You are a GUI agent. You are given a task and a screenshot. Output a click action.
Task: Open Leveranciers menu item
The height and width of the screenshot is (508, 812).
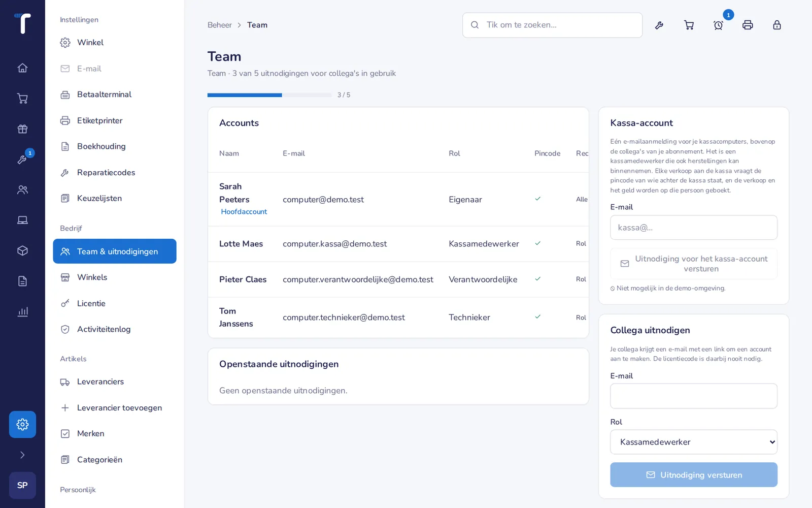click(x=115, y=382)
